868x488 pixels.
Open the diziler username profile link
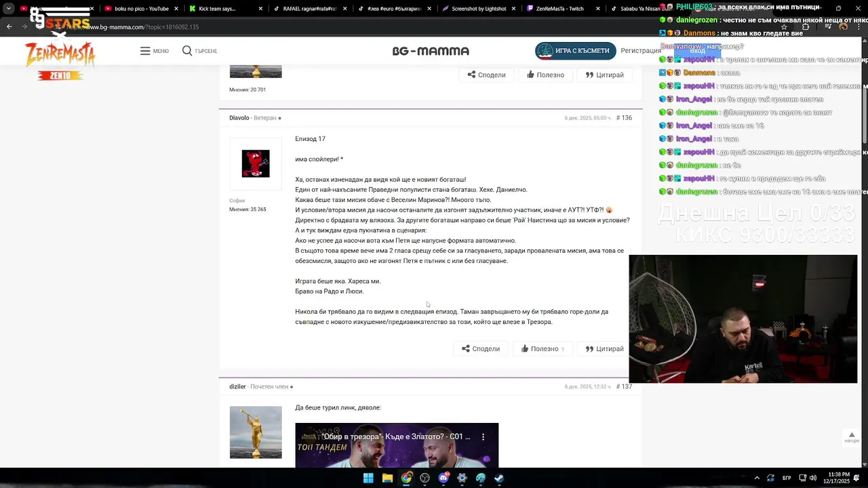point(237,386)
